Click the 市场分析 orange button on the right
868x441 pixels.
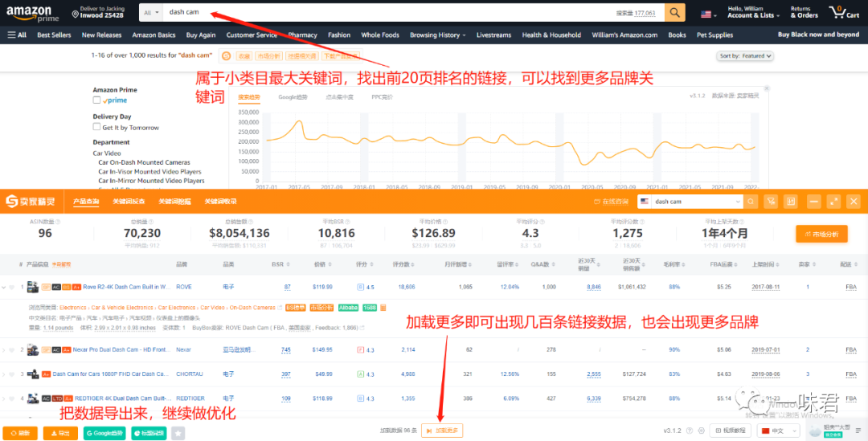pos(821,234)
